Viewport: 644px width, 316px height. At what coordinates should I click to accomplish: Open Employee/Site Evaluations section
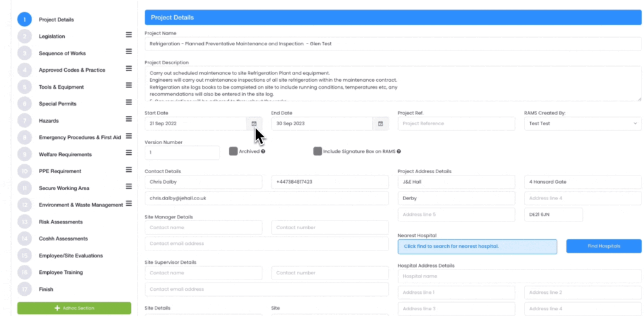pos(70,256)
